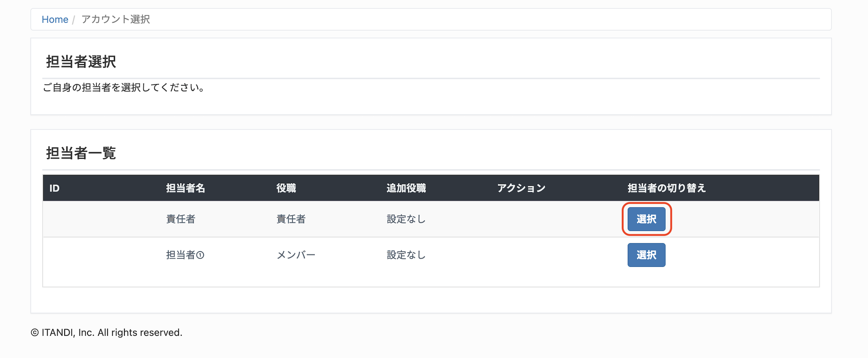Click the 担当者名 column header
This screenshot has height=358, width=868.
pos(185,188)
